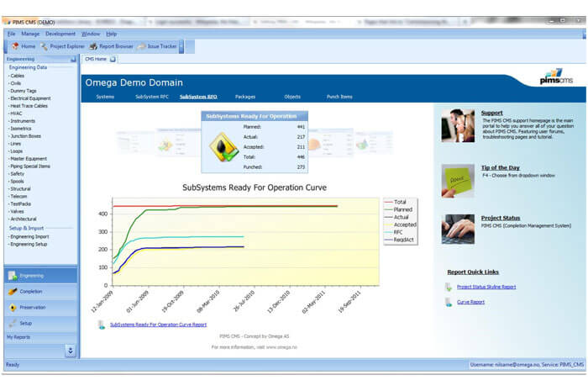Select Dummy Tags entry
The image size is (588, 391).
[24, 91]
